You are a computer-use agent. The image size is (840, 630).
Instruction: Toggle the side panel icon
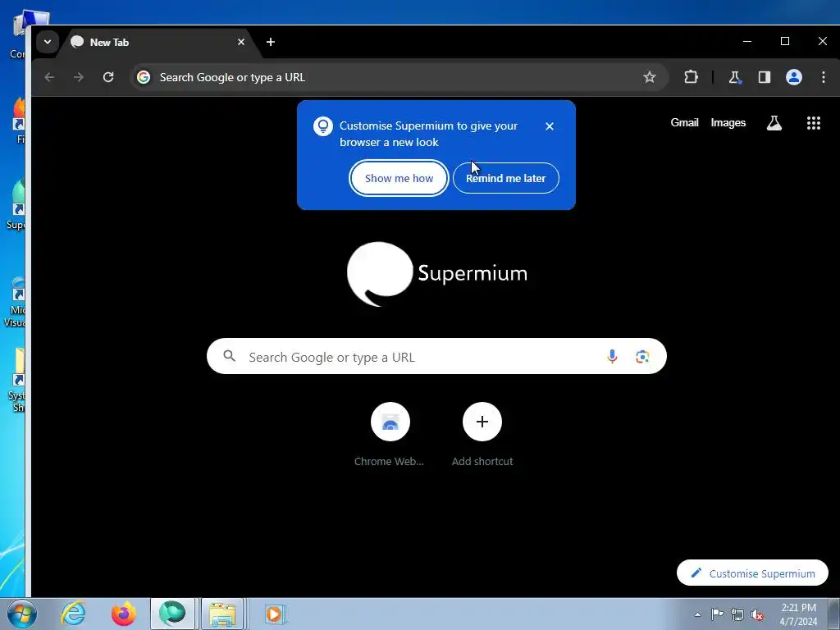pyautogui.click(x=764, y=77)
